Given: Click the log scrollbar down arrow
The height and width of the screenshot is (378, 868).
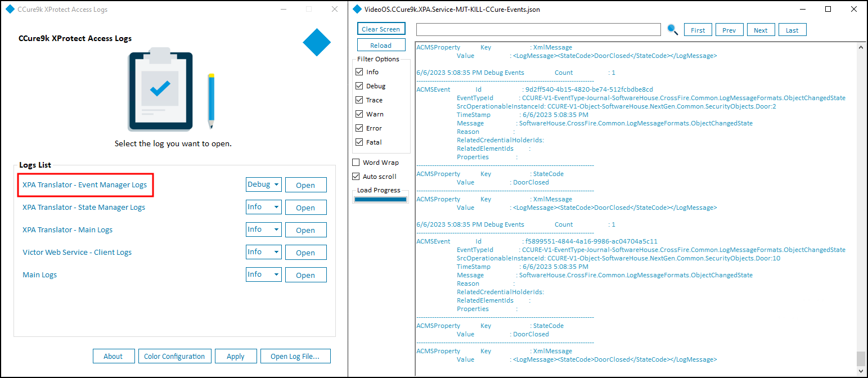Looking at the screenshot, I should click(861, 371).
